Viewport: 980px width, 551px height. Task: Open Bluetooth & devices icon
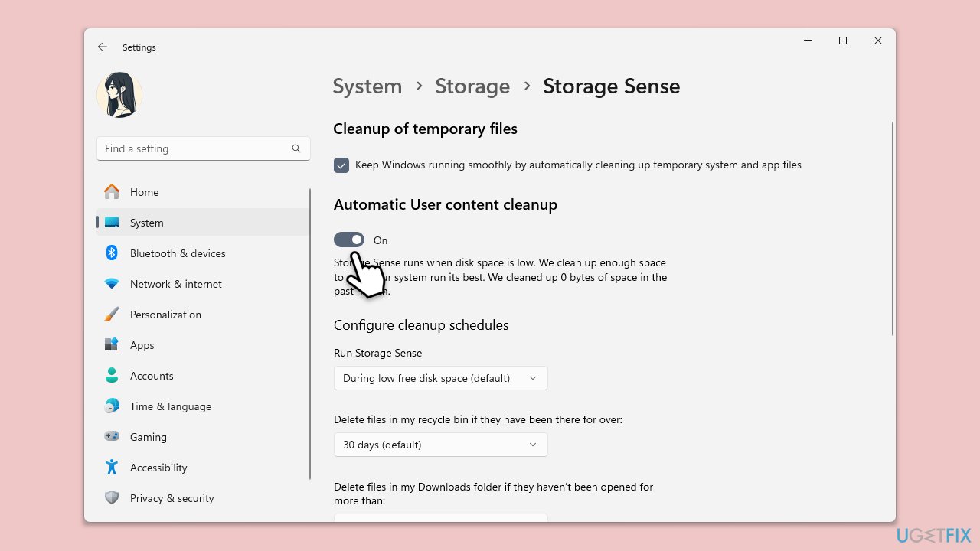[x=112, y=253]
